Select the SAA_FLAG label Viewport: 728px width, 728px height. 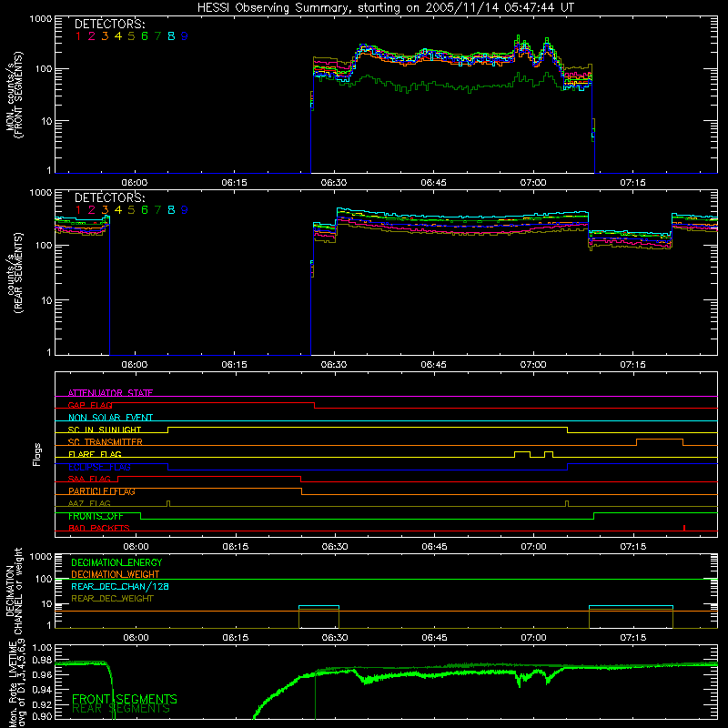click(89, 479)
